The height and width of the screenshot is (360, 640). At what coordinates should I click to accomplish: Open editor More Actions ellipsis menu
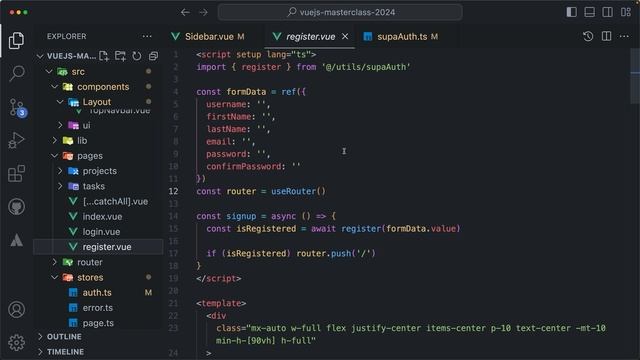click(x=624, y=36)
